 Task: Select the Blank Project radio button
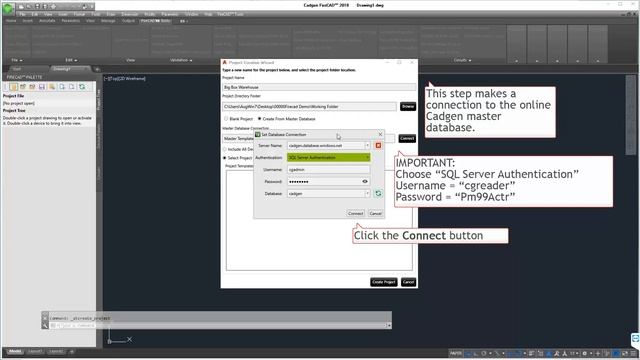(x=226, y=119)
